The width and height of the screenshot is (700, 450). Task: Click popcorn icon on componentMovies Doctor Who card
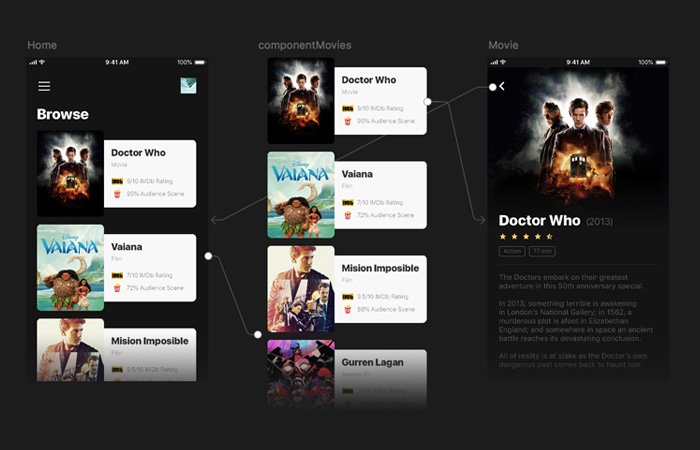tap(348, 121)
